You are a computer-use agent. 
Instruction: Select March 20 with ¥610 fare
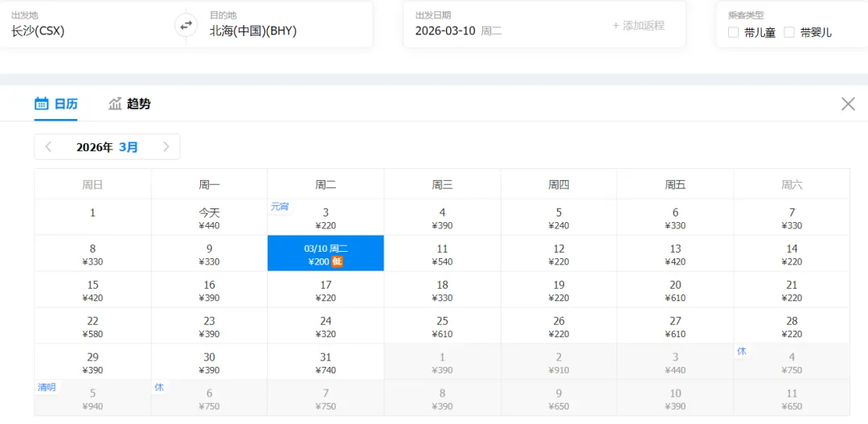point(675,290)
